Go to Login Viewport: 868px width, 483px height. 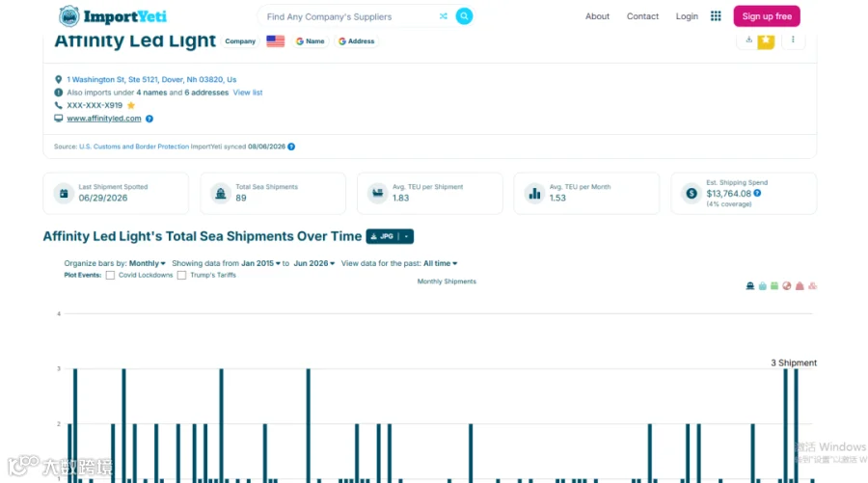pyautogui.click(x=687, y=16)
